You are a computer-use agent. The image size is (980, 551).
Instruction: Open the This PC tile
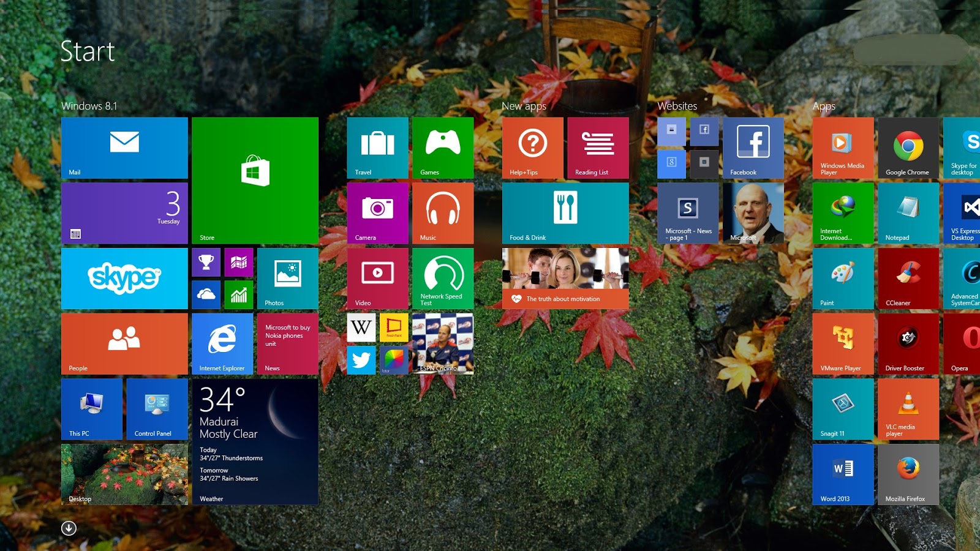point(92,409)
